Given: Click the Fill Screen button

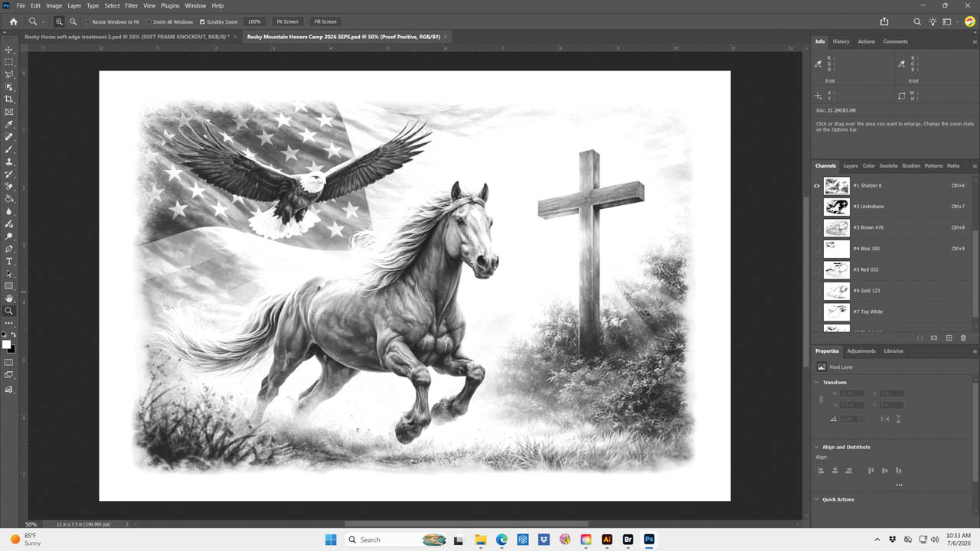Looking at the screenshot, I should [x=325, y=22].
